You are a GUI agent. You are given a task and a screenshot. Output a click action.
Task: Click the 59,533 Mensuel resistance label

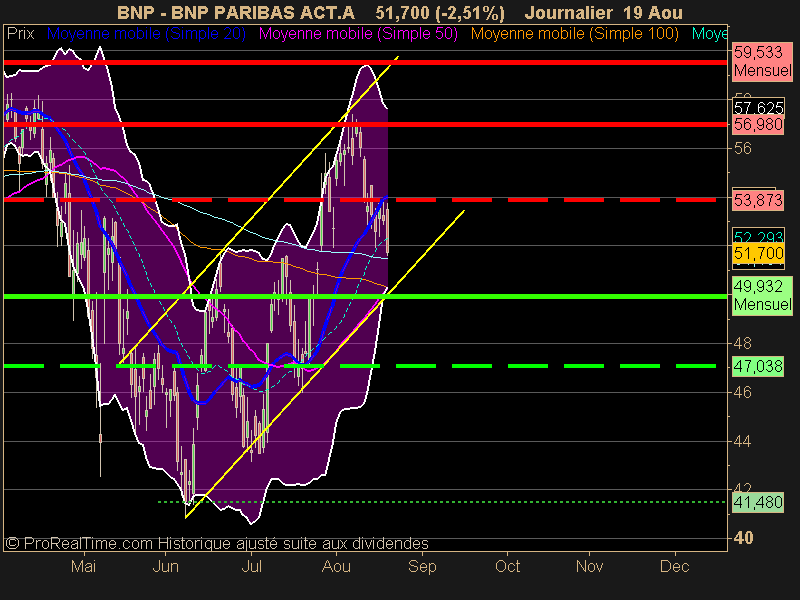(762, 61)
